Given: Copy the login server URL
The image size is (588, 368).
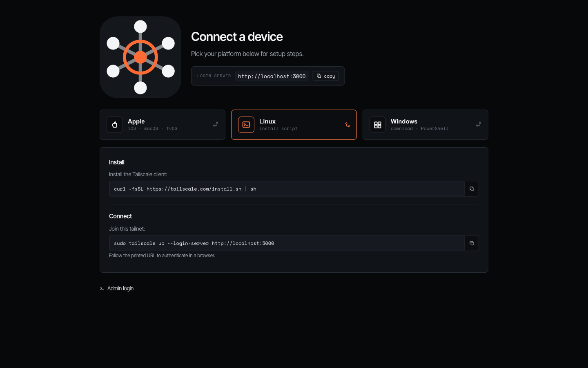Looking at the screenshot, I should pyautogui.click(x=326, y=76).
